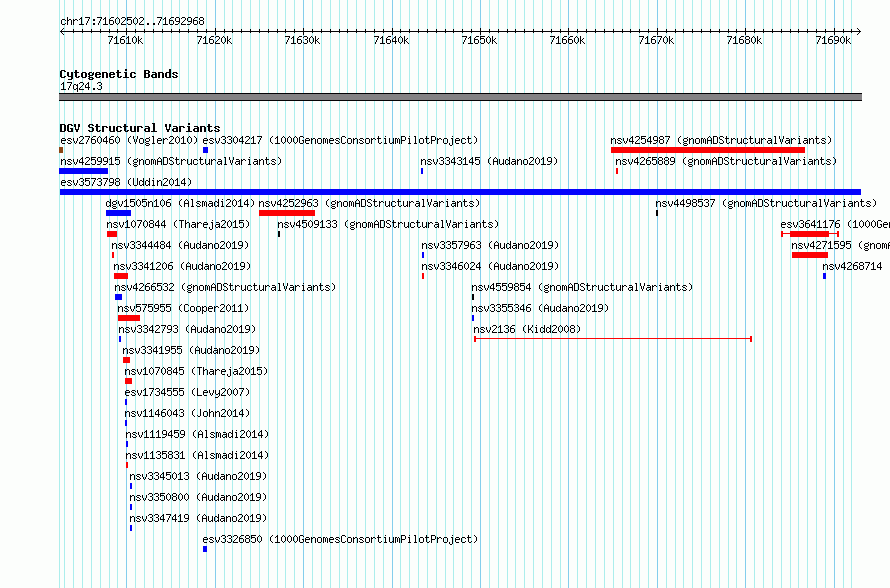Click the long blue esv3573798 variant bar
Viewport: 890px width, 588px height.
460,192
